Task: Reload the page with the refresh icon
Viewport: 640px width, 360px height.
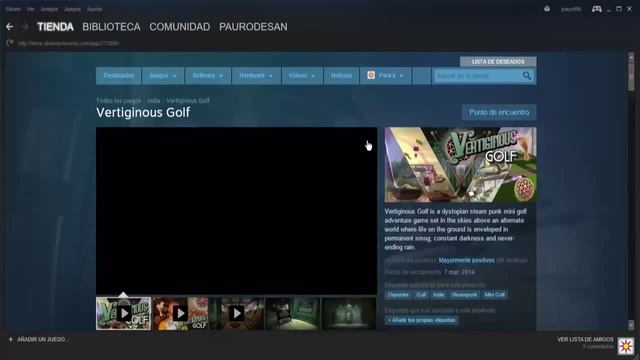Action: 10,43
